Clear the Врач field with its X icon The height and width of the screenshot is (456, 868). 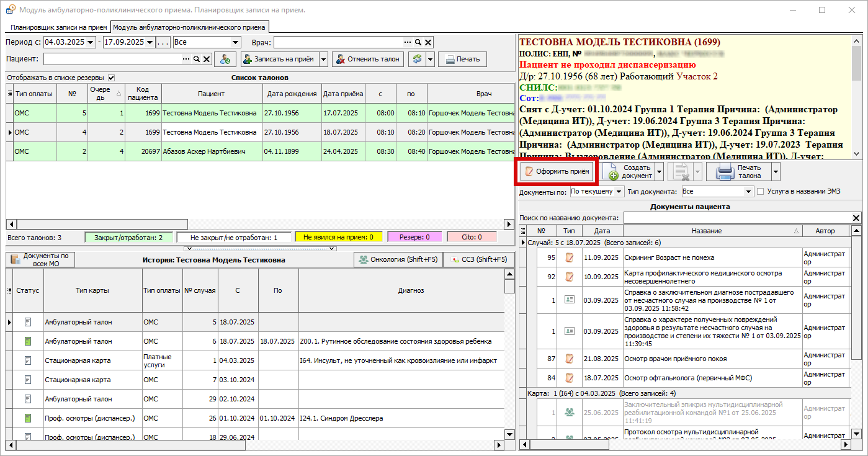point(428,42)
